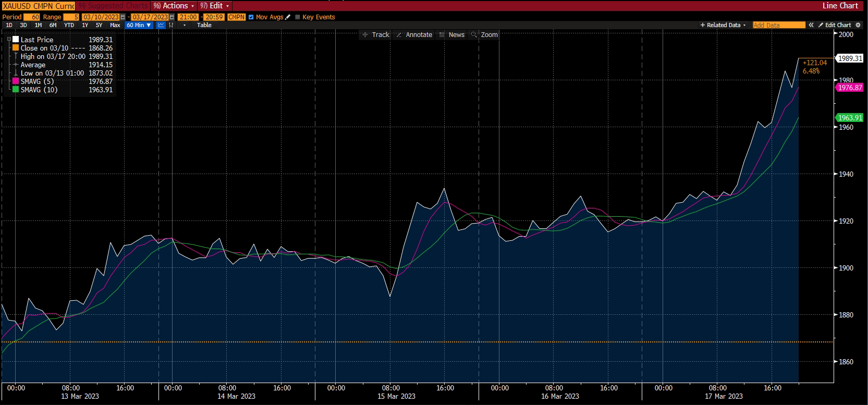Collapse side panel with double-chevron icon

[x=811, y=25]
